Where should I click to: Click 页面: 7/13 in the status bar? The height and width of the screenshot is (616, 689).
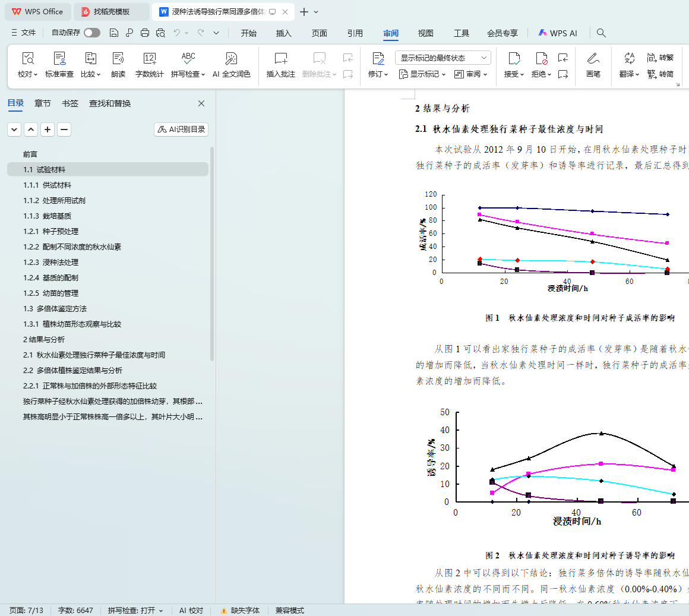point(26,610)
